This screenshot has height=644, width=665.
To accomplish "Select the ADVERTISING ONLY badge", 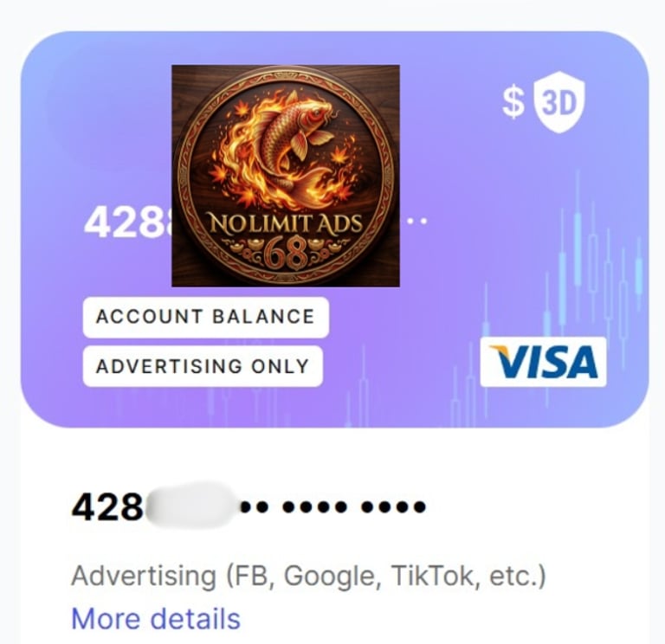I will click(203, 366).
